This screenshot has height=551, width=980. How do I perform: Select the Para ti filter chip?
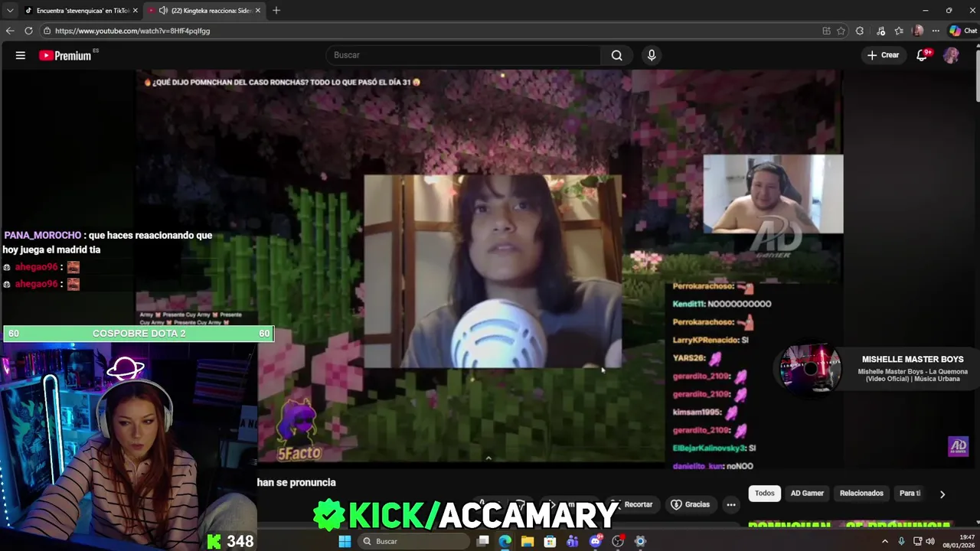[x=910, y=494]
